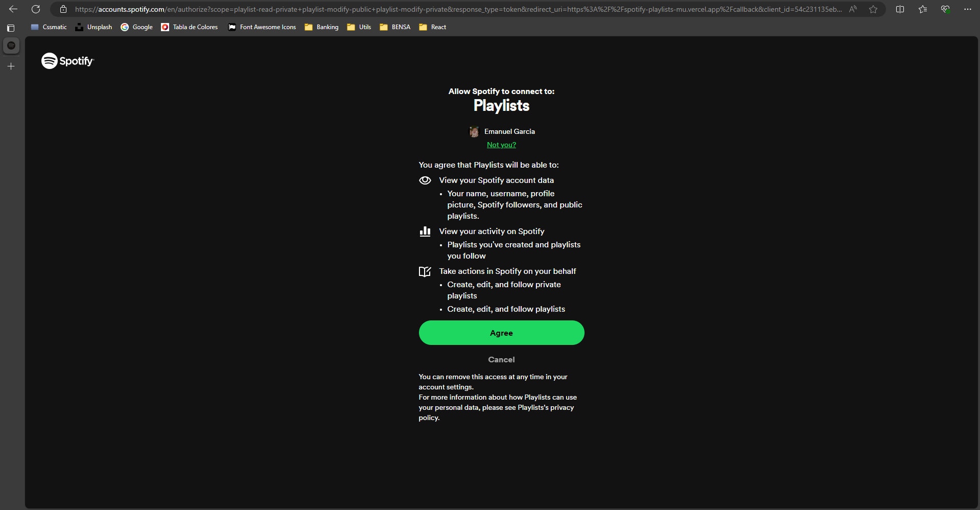Expand the BENSA bookmarks folder
Viewport: 980px width, 510px height.
click(395, 27)
